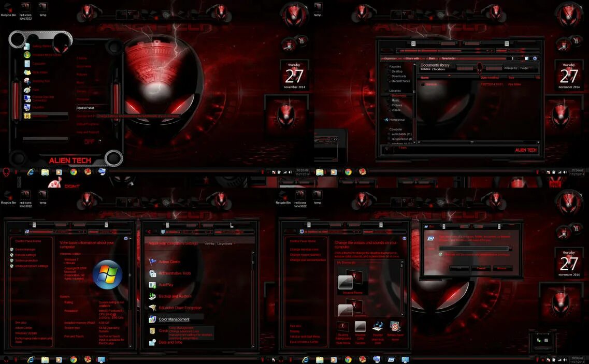
Task: Click Shut down button in Start menu
Action: point(90,141)
